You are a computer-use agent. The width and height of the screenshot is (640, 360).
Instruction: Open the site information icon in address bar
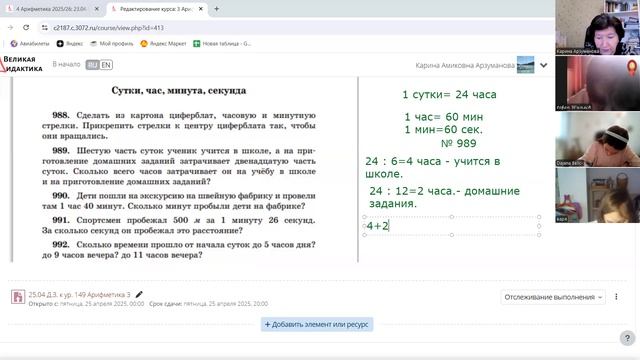pyautogui.click(x=44, y=28)
